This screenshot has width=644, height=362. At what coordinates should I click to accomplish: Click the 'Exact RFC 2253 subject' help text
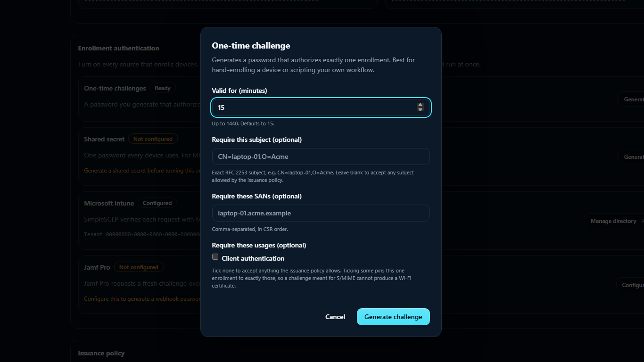pos(313,176)
